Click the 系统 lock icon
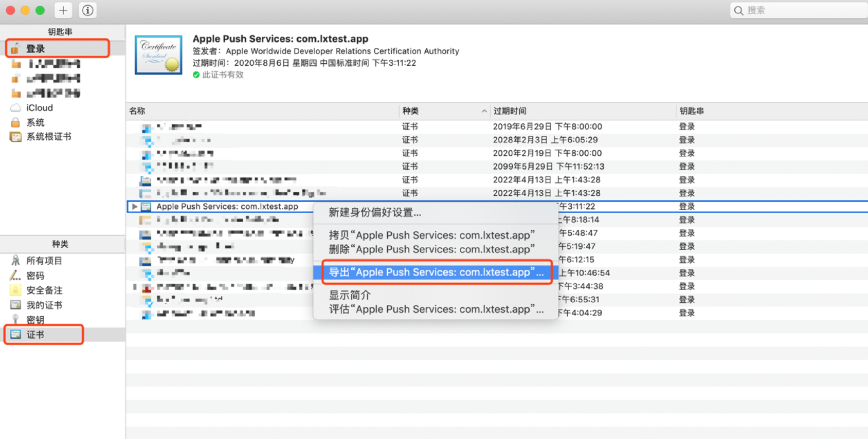The width and height of the screenshot is (868, 439). pyautogui.click(x=16, y=122)
